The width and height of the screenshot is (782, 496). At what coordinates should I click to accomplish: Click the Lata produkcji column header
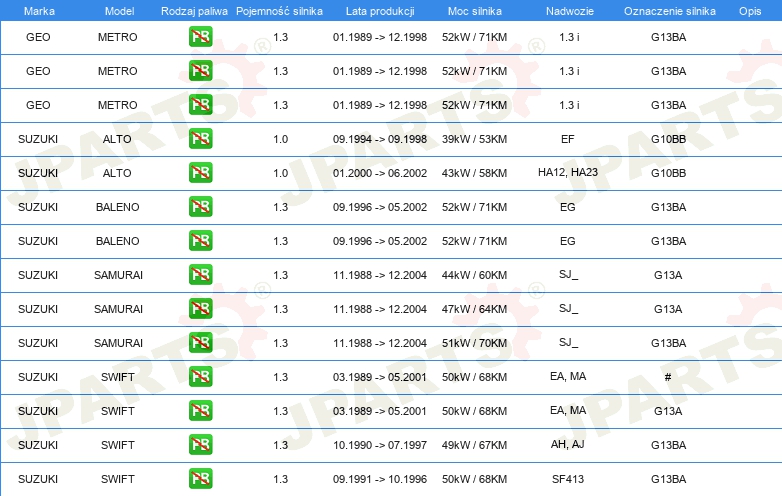[379, 10]
